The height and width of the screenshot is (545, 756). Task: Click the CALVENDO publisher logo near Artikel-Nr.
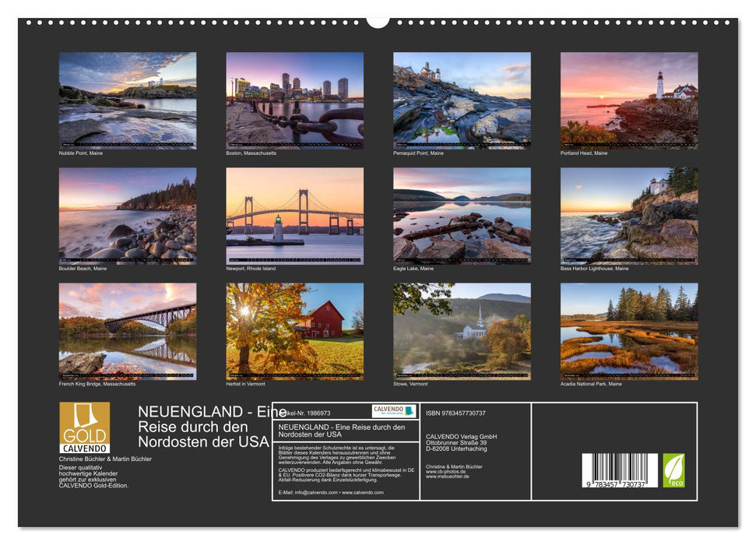(x=393, y=410)
